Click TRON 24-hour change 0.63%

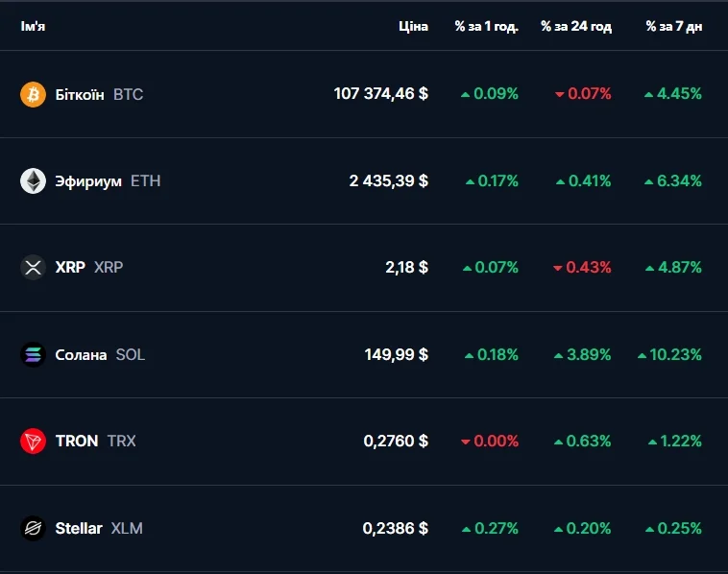pyautogui.click(x=582, y=441)
